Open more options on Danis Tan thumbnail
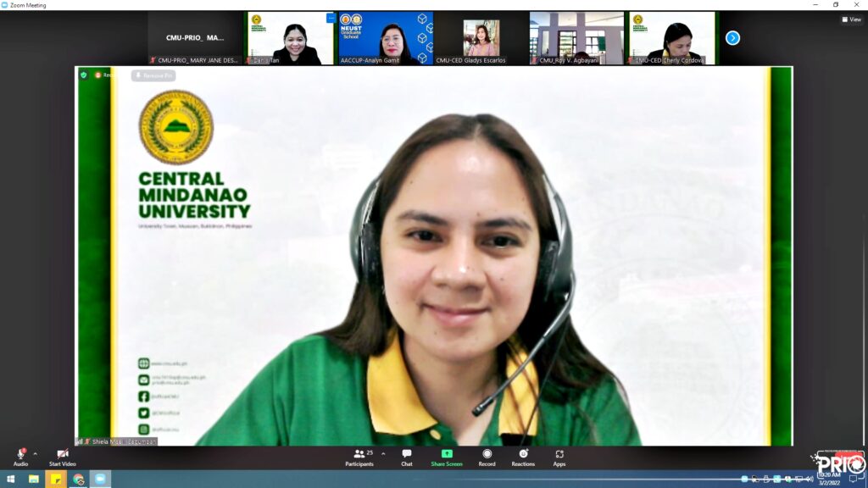The height and width of the screenshot is (488, 868). [x=331, y=18]
